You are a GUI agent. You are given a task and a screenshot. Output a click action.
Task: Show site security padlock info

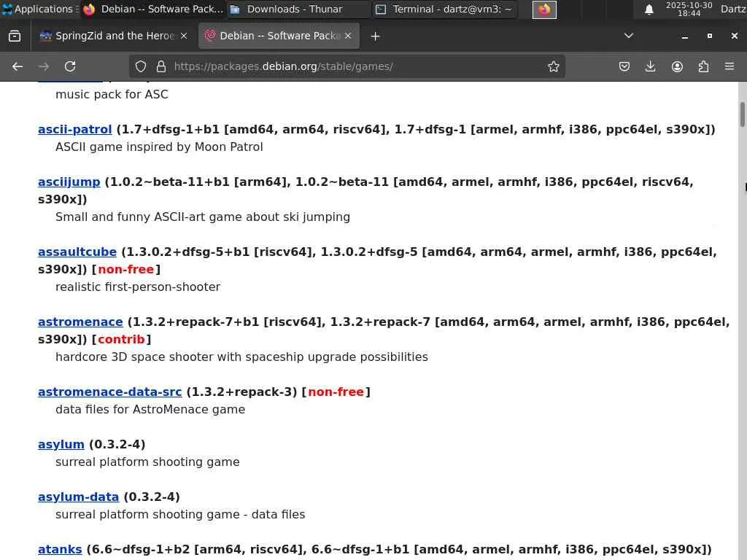(161, 66)
